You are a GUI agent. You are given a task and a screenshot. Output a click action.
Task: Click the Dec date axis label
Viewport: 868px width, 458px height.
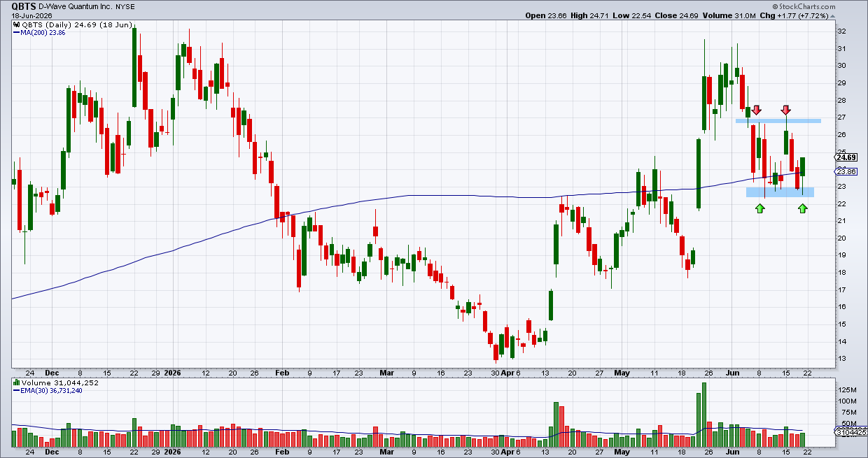coord(52,373)
